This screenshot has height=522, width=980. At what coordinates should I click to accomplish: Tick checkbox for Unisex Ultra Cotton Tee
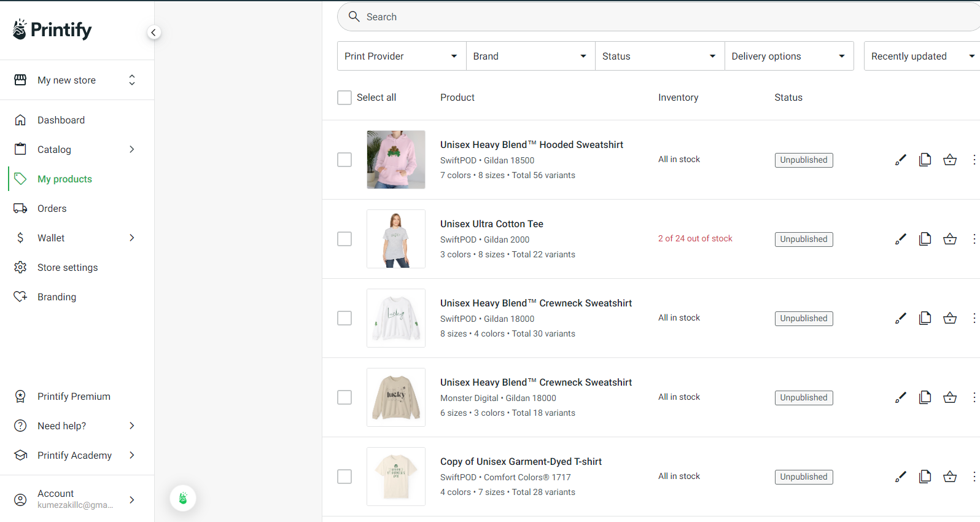(x=344, y=239)
